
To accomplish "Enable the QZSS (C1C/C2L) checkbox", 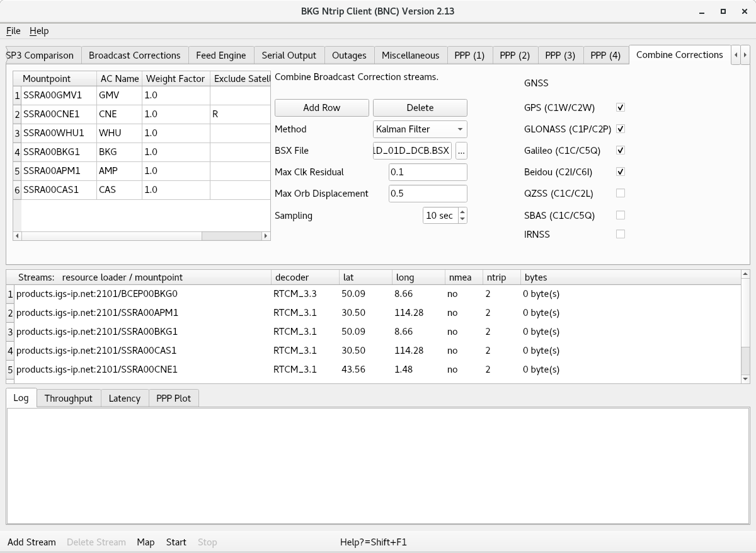I will (620, 194).
